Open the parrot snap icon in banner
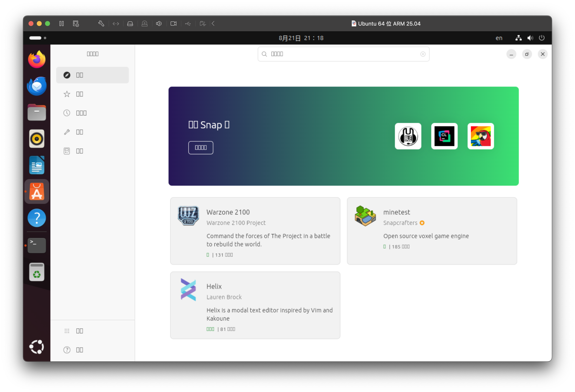575x392 pixels. tap(480, 136)
